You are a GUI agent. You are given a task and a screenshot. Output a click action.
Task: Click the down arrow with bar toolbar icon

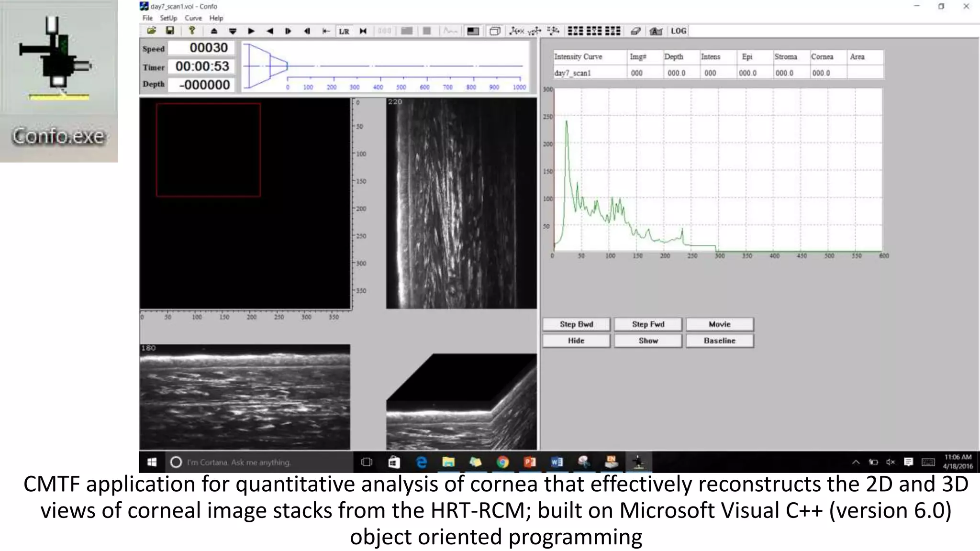point(233,31)
